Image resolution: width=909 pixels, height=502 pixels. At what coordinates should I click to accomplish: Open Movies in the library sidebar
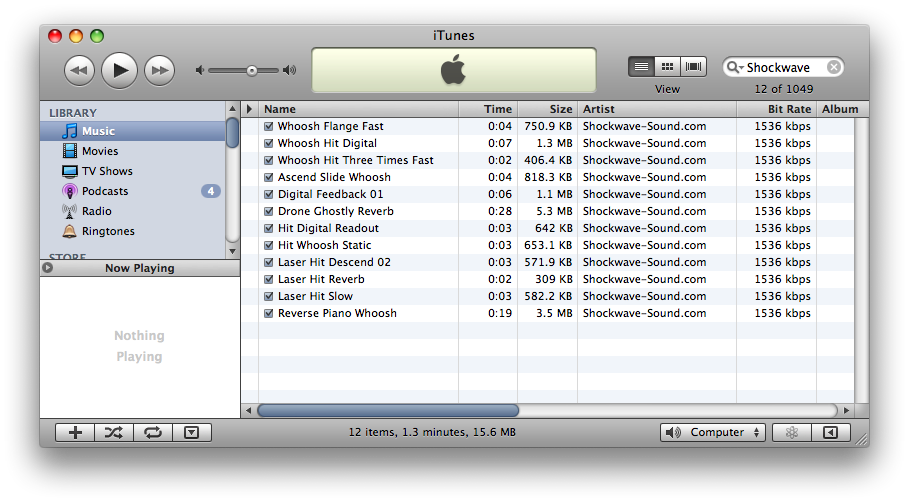pos(99,151)
